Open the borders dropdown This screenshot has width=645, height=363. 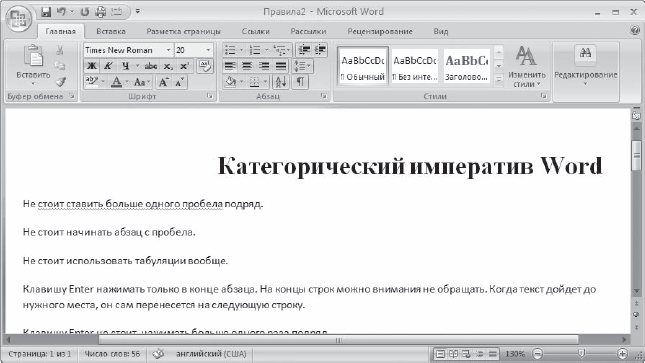click(265, 82)
